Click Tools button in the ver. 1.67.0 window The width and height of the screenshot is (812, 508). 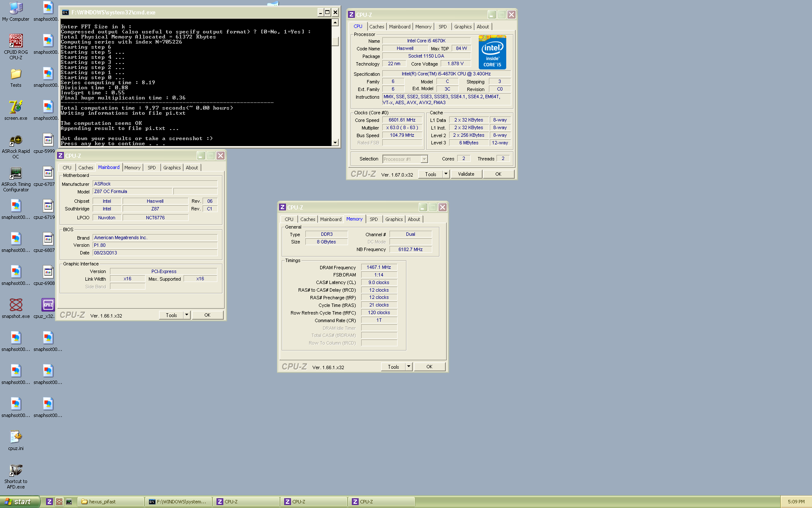(431, 174)
